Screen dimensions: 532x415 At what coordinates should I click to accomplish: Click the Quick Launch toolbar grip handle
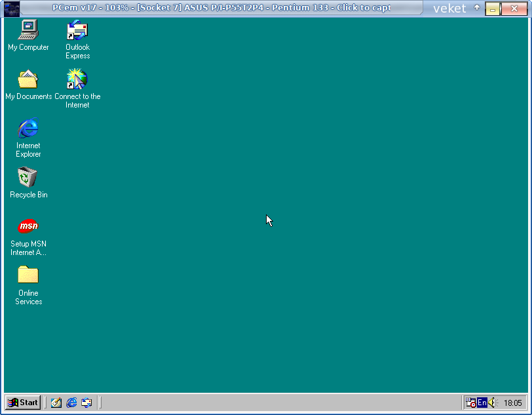pos(45,403)
